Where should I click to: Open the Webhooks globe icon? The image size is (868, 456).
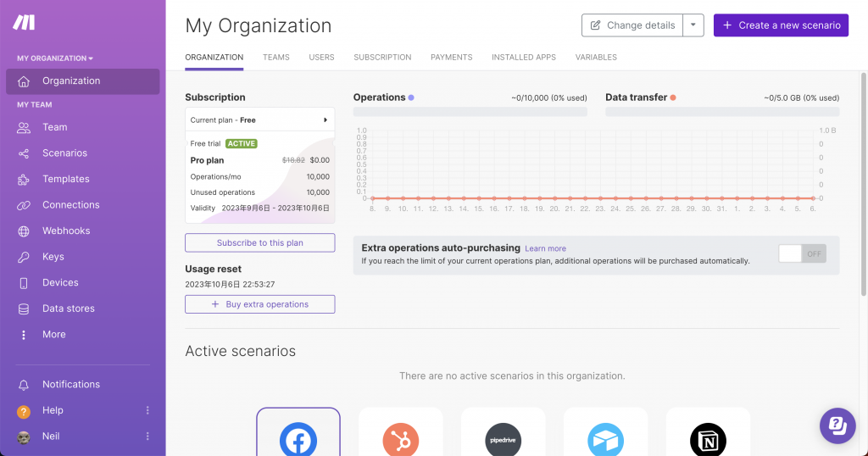click(23, 231)
